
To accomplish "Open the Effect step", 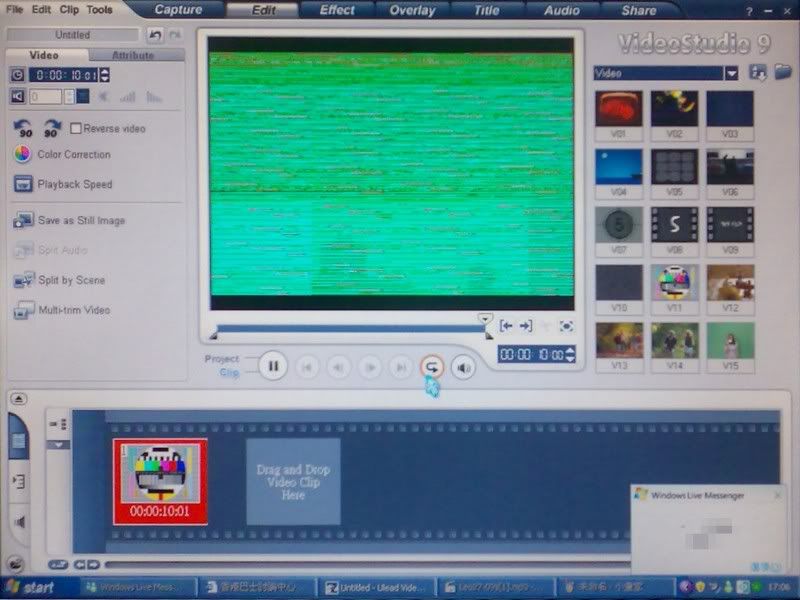I will click(337, 10).
